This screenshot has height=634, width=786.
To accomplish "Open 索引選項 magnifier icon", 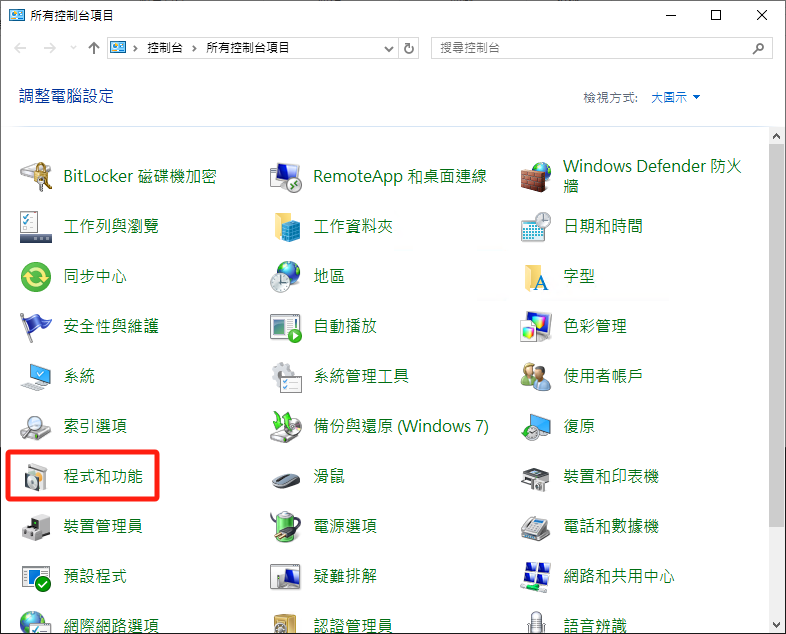I will (x=35, y=428).
